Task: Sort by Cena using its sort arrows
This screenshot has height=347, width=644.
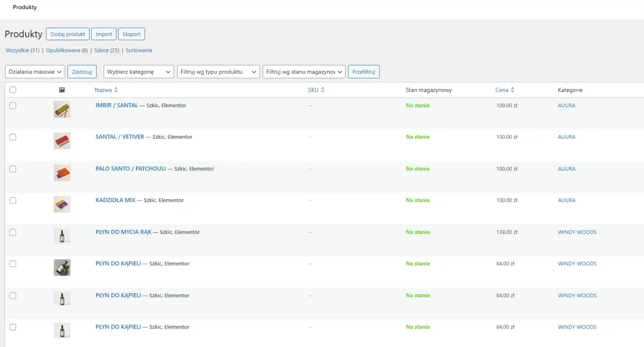Action: [x=512, y=90]
